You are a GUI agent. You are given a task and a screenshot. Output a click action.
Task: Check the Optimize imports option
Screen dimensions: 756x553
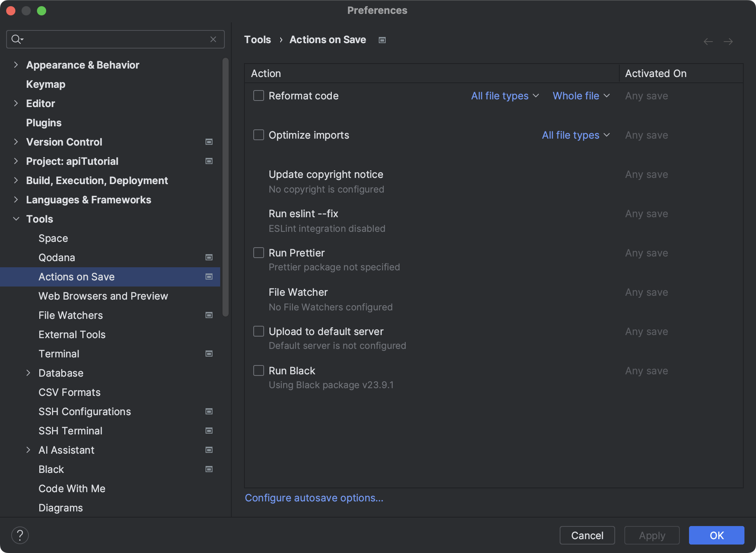coord(258,135)
